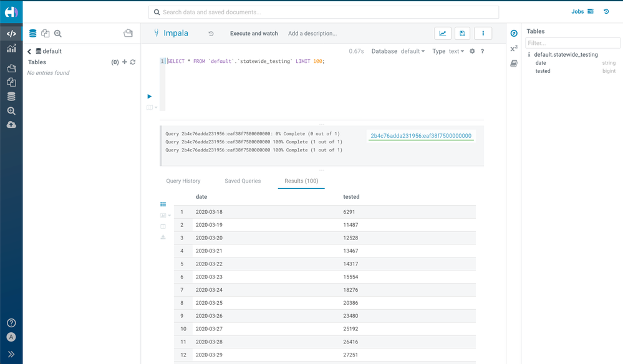This screenshot has height=364, width=623.
Task: Open the three-dot more options menu
Action: point(483,33)
